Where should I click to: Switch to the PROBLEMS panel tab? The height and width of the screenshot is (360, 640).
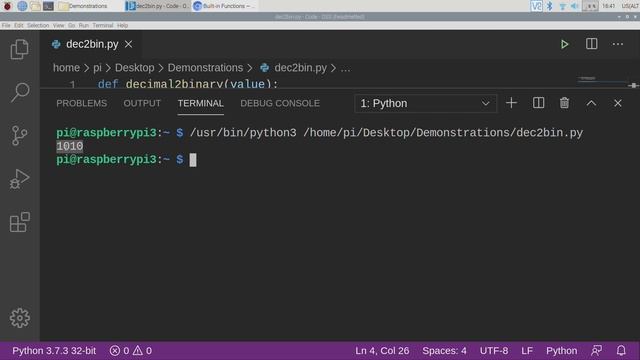[82, 103]
